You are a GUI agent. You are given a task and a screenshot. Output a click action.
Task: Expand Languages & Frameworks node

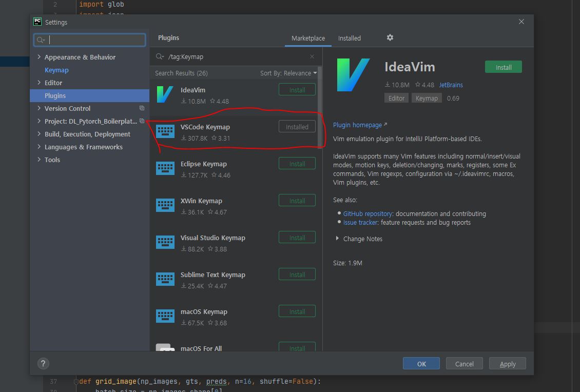tap(39, 147)
